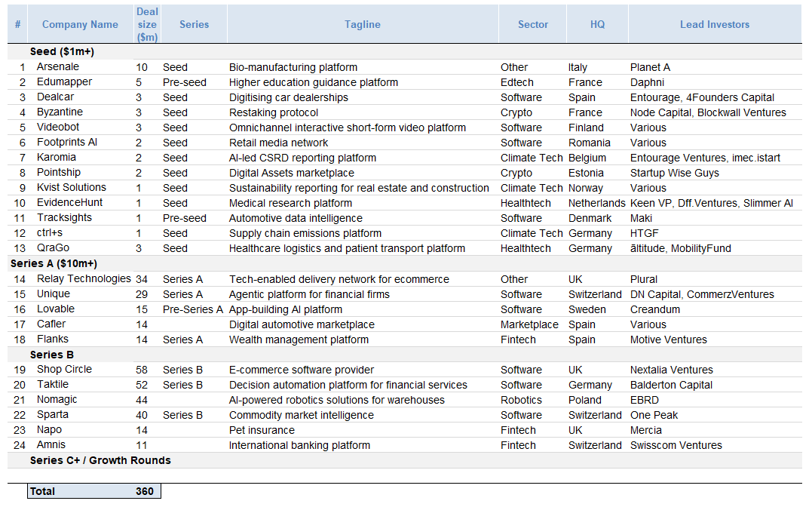Click the 'Company Name' column header

(80, 24)
